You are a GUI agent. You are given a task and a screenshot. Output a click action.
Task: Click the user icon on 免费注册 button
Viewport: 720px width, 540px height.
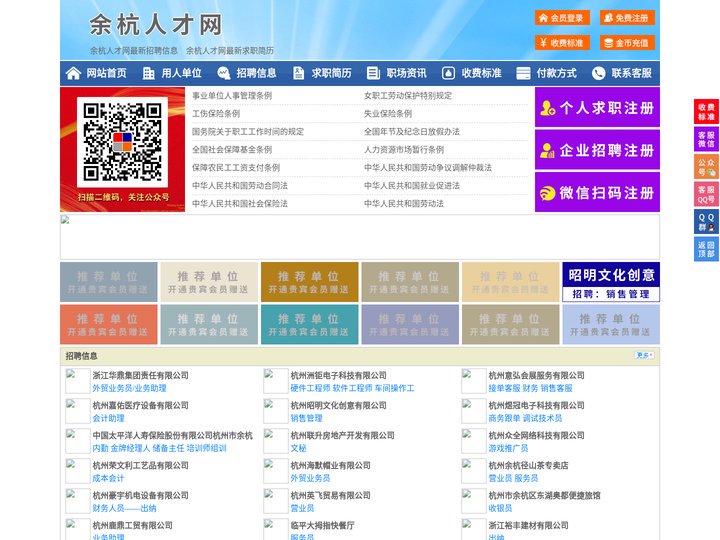(x=608, y=18)
